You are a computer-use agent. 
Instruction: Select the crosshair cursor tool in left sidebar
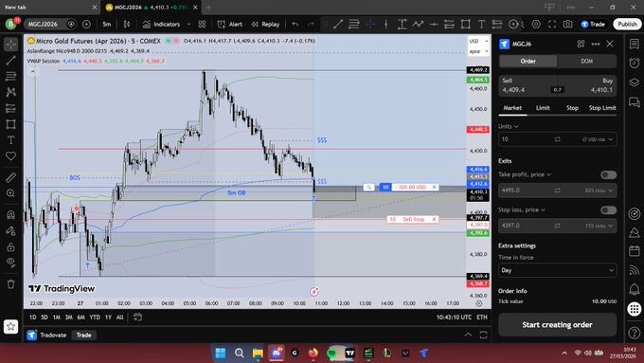click(x=11, y=44)
